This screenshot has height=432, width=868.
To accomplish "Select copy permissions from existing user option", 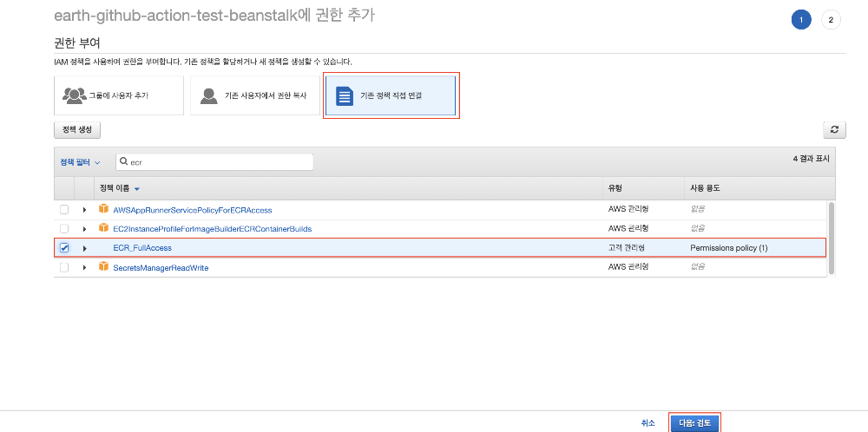I will pos(254,95).
